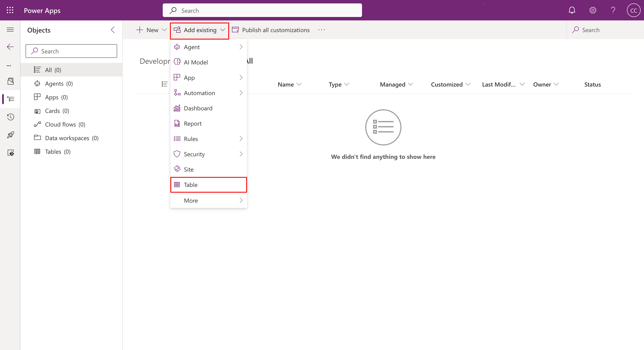Select Cloud flows (0) in the Objects tree
The image size is (644, 350).
pyautogui.click(x=60, y=124)
